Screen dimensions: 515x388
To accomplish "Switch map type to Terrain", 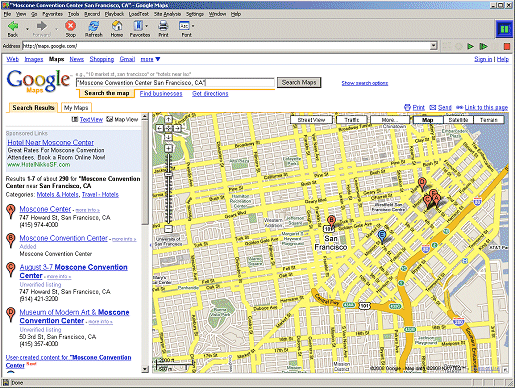I will point(489,120).
